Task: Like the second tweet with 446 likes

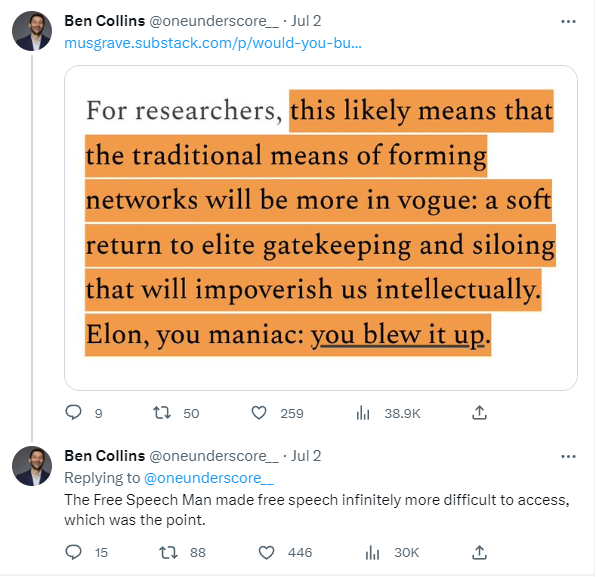Action: tap(266, 552)
